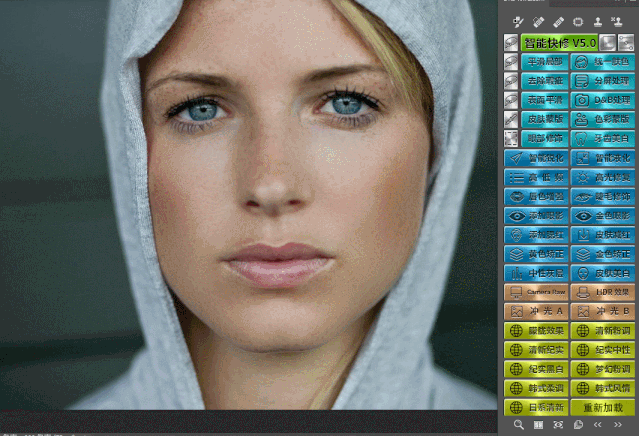Apply 睫毛修饰 eyelash retouch
This screenshot has width=639, height=436.
click(603, 196)
